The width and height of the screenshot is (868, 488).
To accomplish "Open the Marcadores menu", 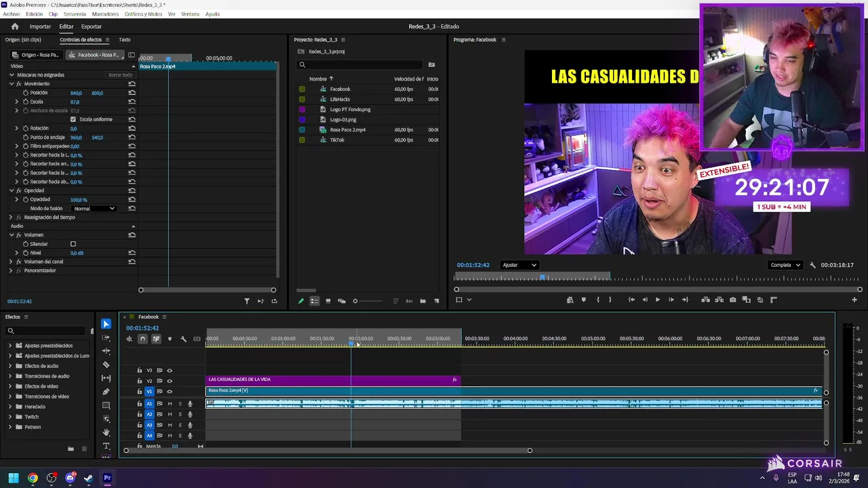I will [105, 14].
